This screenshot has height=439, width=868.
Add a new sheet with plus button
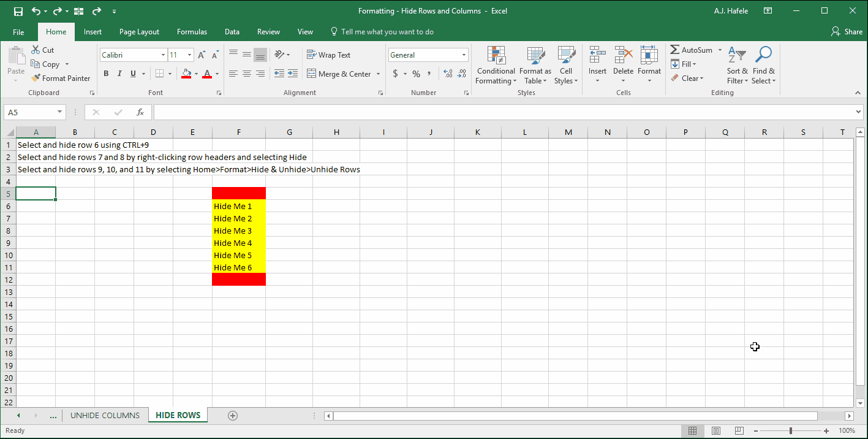pos(233,416)
